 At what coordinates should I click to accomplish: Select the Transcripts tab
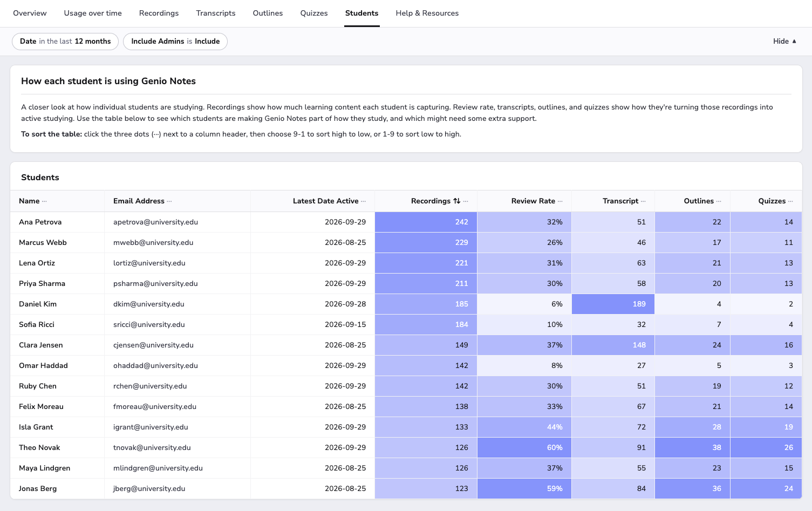(216, 13)
